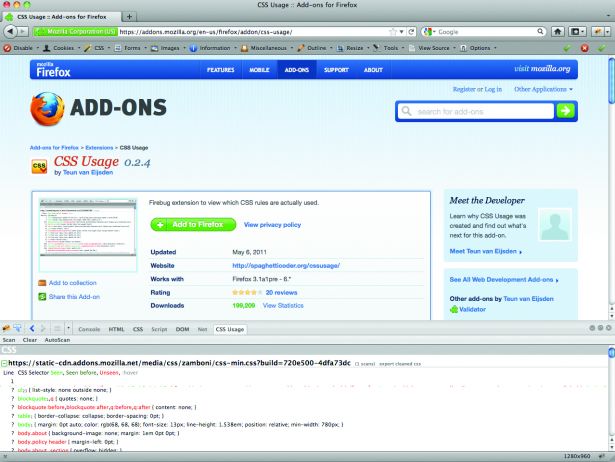Click the red error indicator on toolbar
Viewport: 615px width, 462px height.
click(x=584, y=48)
